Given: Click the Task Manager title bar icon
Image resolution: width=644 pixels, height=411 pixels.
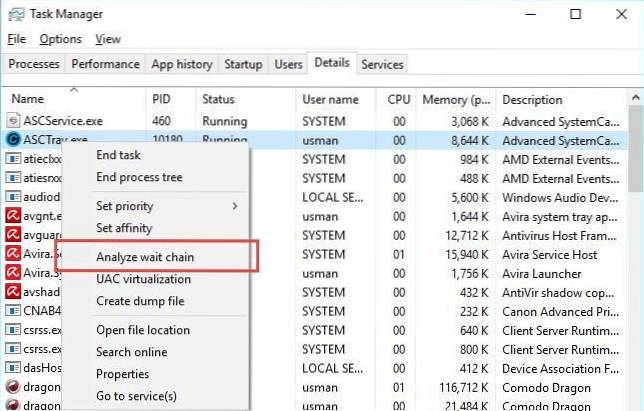Looking at the screenshot, I should [15, 14].
